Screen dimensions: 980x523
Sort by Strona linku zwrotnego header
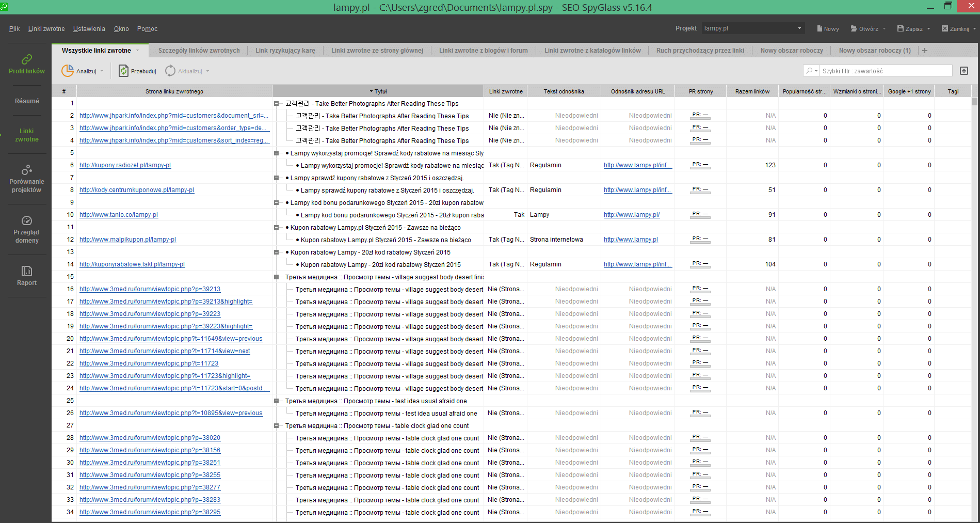[x=174, y=91]
